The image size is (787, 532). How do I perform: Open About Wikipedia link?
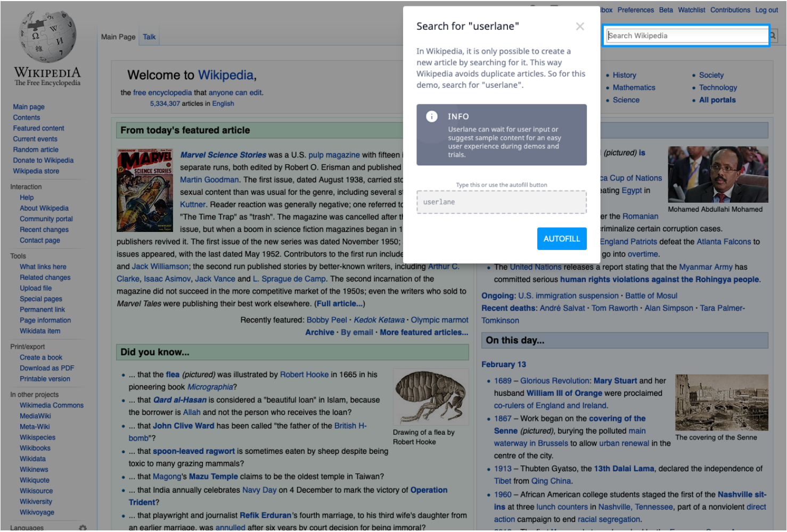point(44,208)
